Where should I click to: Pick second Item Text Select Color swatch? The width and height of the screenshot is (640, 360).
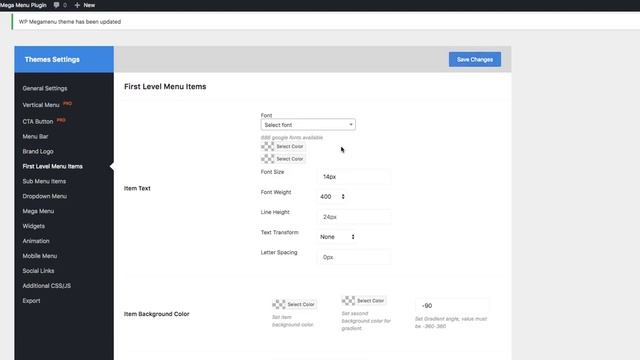pos(283,159)
